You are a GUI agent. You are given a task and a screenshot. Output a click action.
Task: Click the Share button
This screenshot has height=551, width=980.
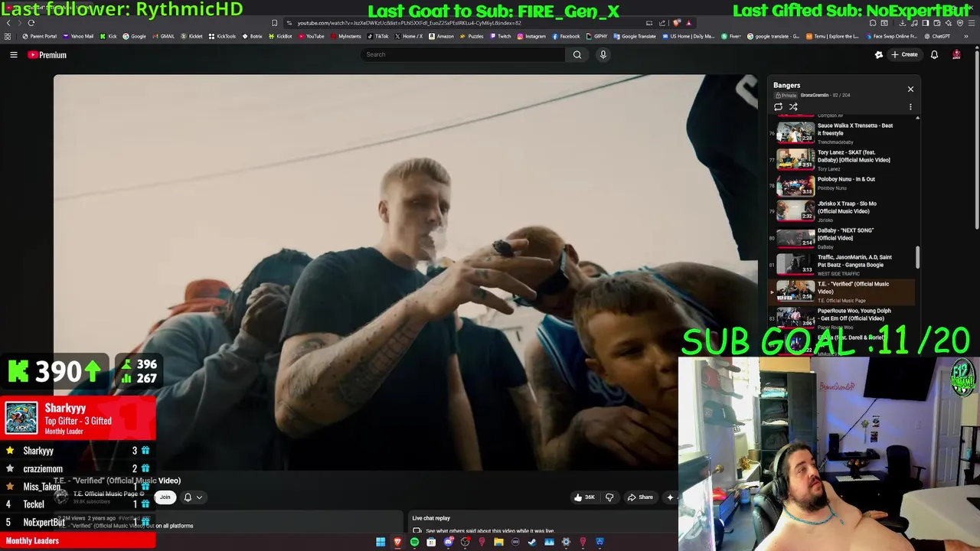(x=640, y=497)
